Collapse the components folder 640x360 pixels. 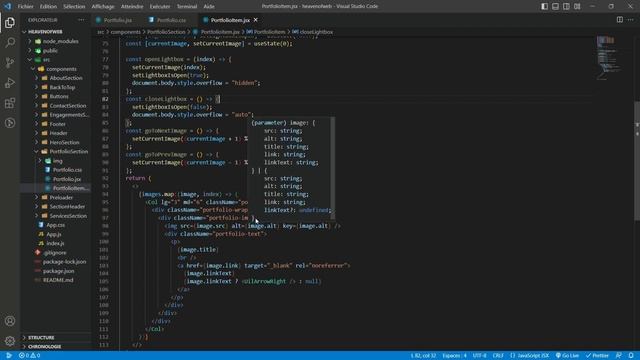[33, 69]
